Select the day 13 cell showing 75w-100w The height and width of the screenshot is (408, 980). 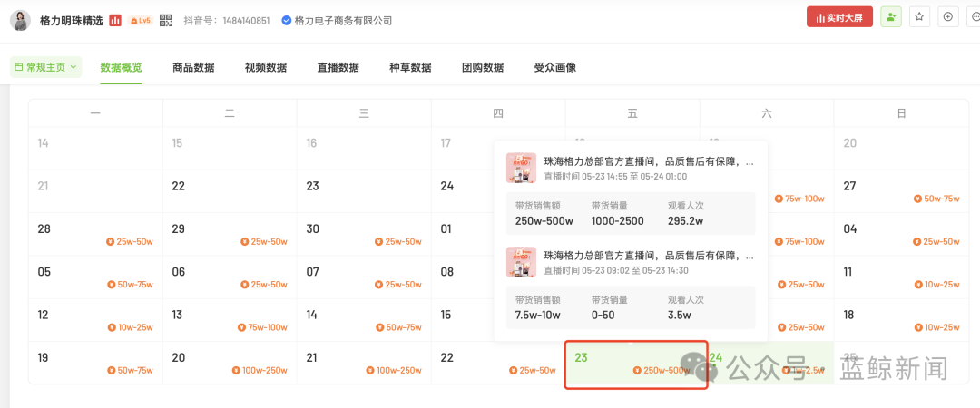pos(230,320)
